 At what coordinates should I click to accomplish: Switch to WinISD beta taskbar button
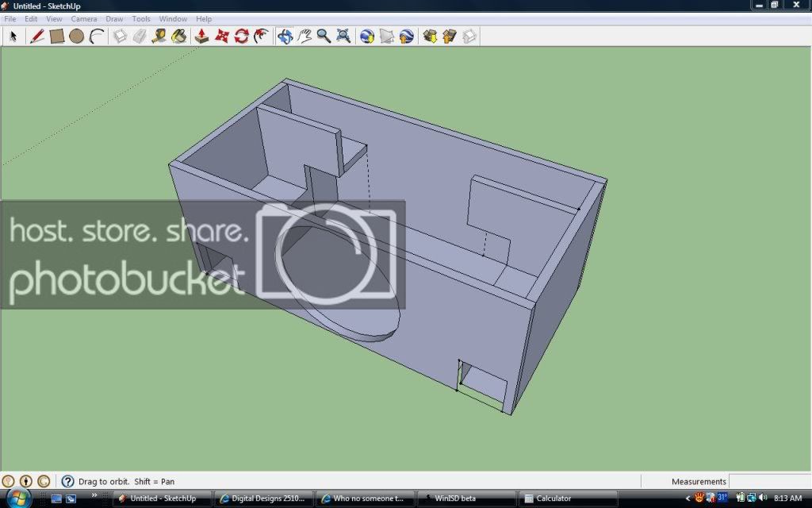point(466,498)
